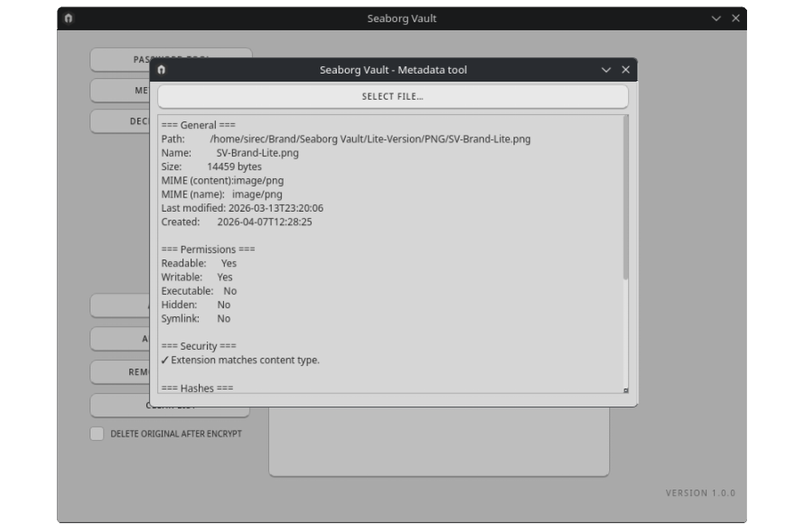Click the Name: SV-Brand-Lite.png line

(x=230, y=153)
